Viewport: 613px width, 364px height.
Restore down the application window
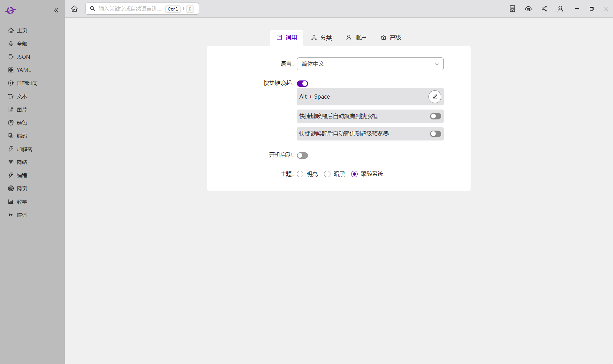(592, 9)
